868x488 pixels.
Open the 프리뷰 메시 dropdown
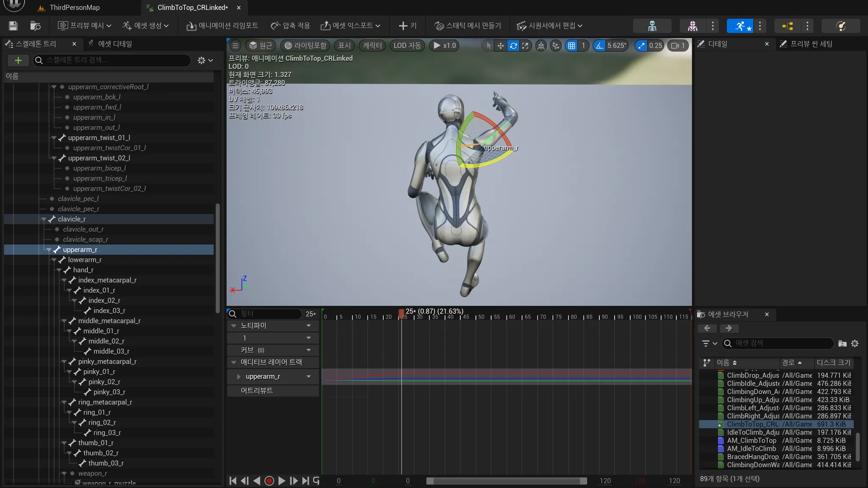[85, 26]
